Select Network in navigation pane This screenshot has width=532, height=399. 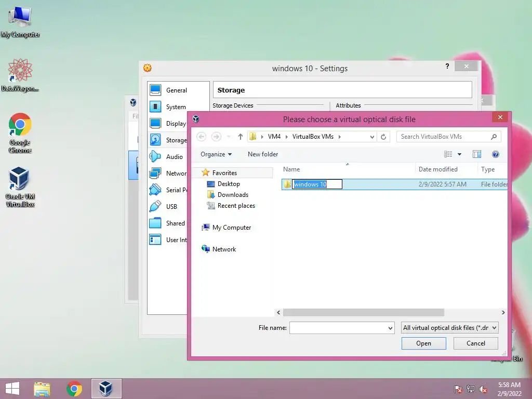pos(224,249)
